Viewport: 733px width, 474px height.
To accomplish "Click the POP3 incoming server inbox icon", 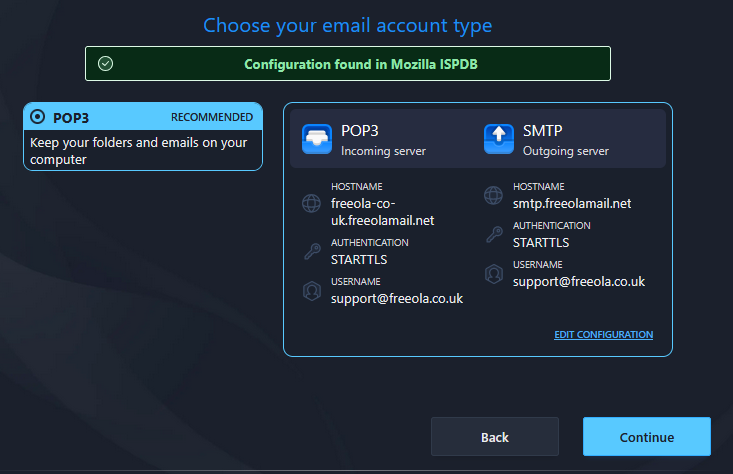I will (317, 138).
